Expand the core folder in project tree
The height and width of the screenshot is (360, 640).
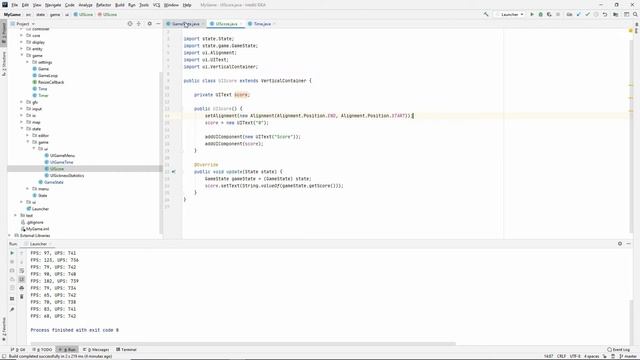pyautogui.click(x=22, y=36)
